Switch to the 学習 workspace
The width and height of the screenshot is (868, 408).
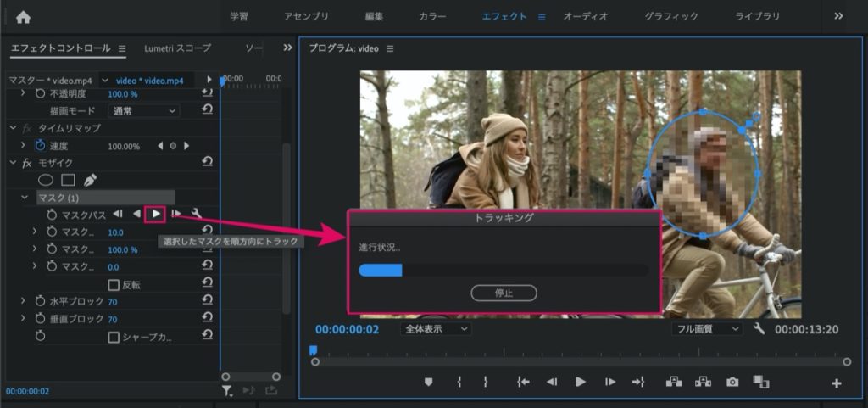click(238, 16)
